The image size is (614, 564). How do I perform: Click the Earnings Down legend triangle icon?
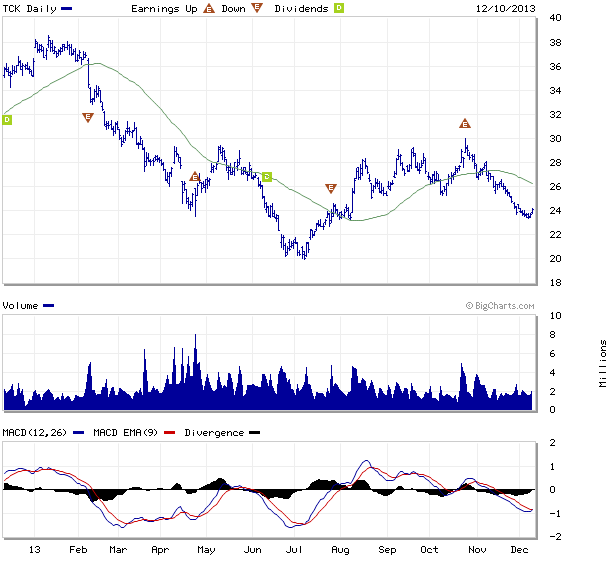coord(257,8)
